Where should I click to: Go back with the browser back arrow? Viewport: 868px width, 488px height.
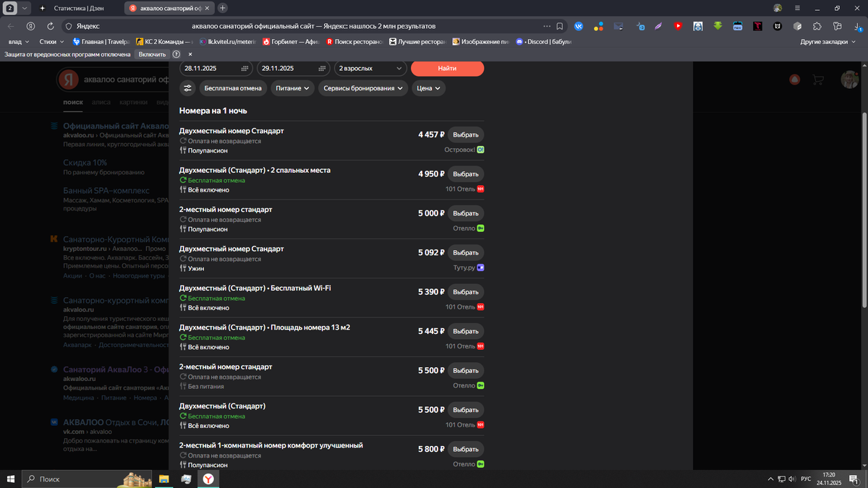coord(11,26)
